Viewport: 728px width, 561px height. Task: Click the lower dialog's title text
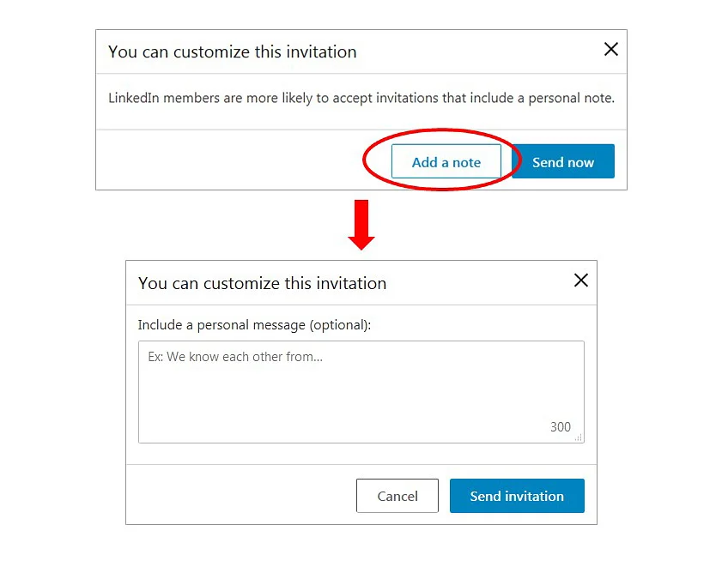coord(263,283)
